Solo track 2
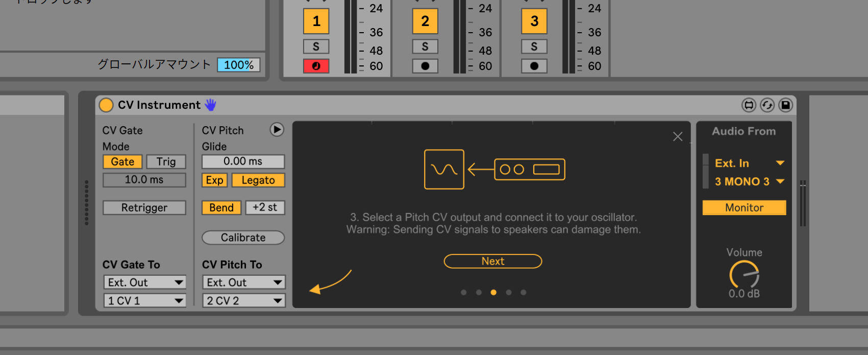This screenshot has width=868, height=355. click(425, 46)
